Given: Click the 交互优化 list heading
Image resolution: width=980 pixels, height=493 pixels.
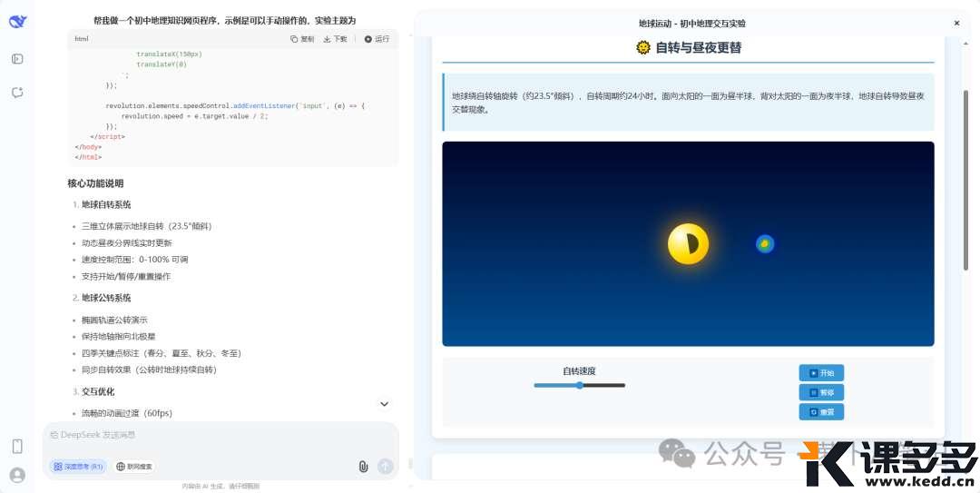Looking at the screenshot, I should click(x=98, y=391).
